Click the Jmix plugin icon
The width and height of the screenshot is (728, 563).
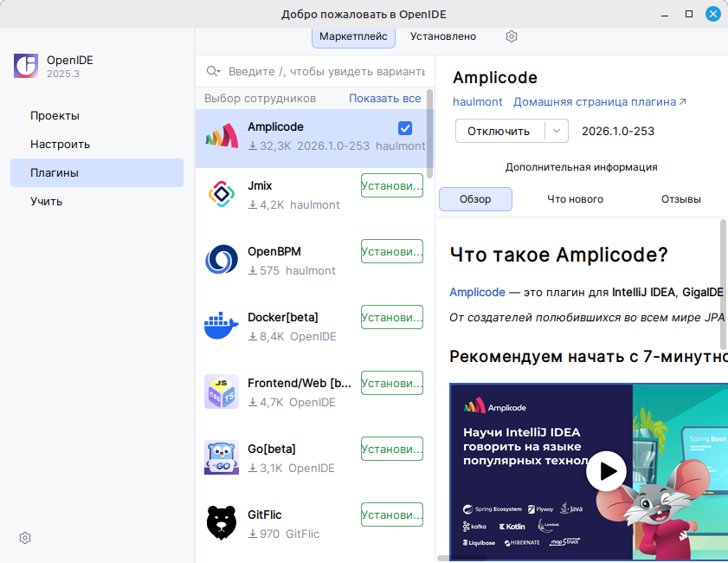point(222,194)
